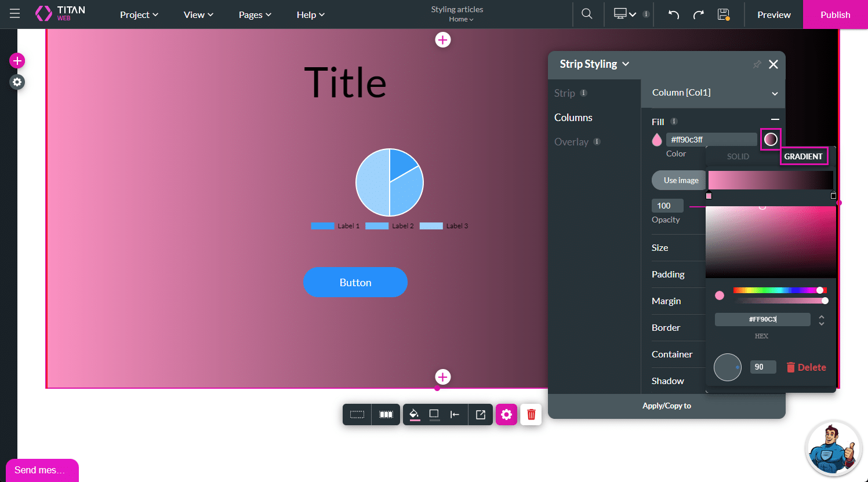Expand the Column [Col1] dropdown
The height and width of the screenshot is (482, 868).
click(x=774, y=93)
